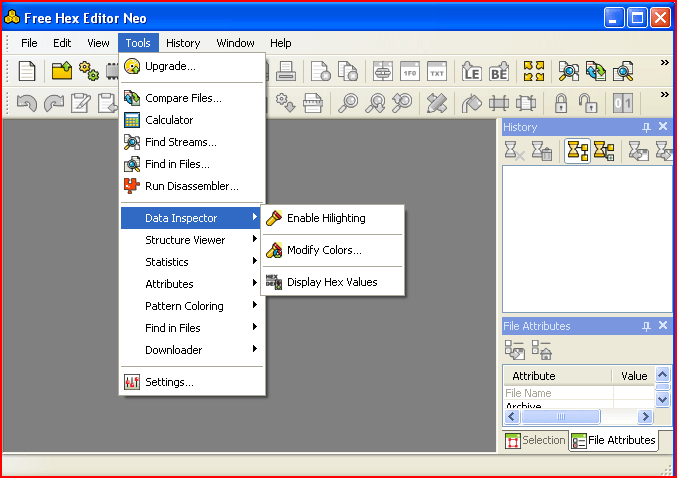The height and width of the screenshot is (478, 677).
Task: Click the paint bucket fill icon
Action: [x=471, y=103]
